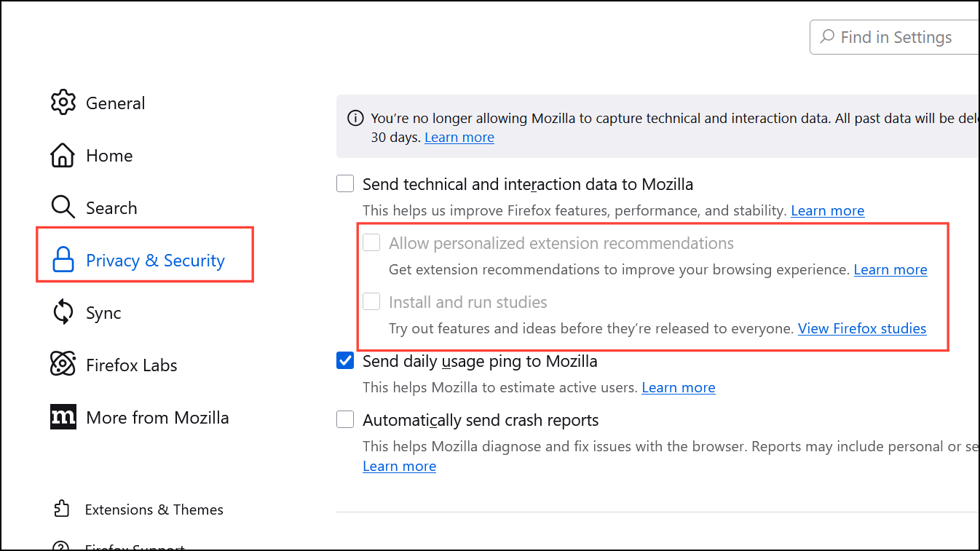The width and height of the screenshot is (980, 551).
Task: Click the General gear icon
Action: pyautogui.click(x=63, y=103)
